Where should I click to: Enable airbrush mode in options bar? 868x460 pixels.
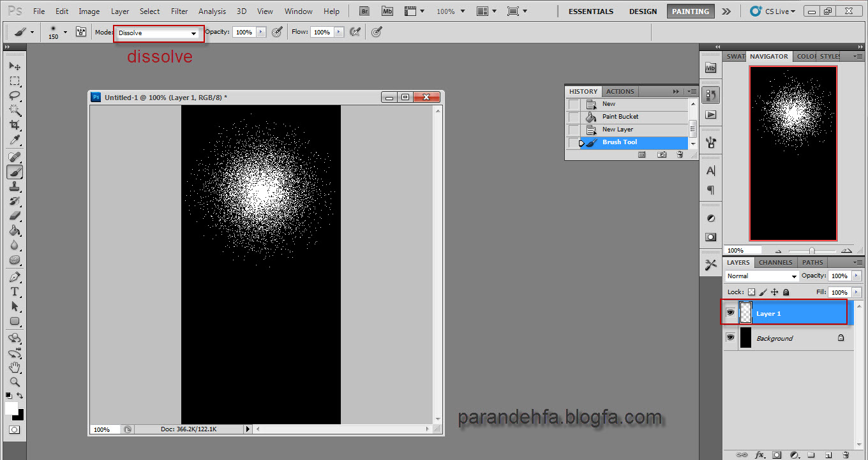pos(355,32)
